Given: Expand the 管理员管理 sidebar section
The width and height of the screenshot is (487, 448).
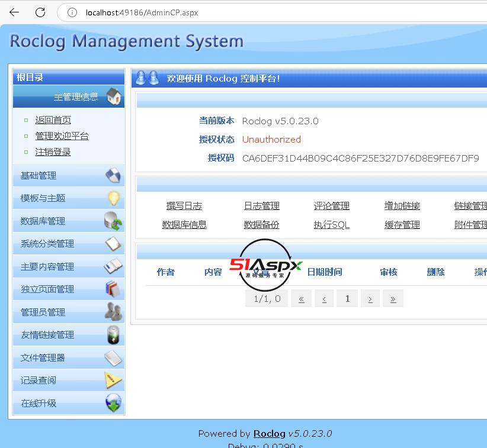Looking at the screenshot, I should click(x=69, y=312).
